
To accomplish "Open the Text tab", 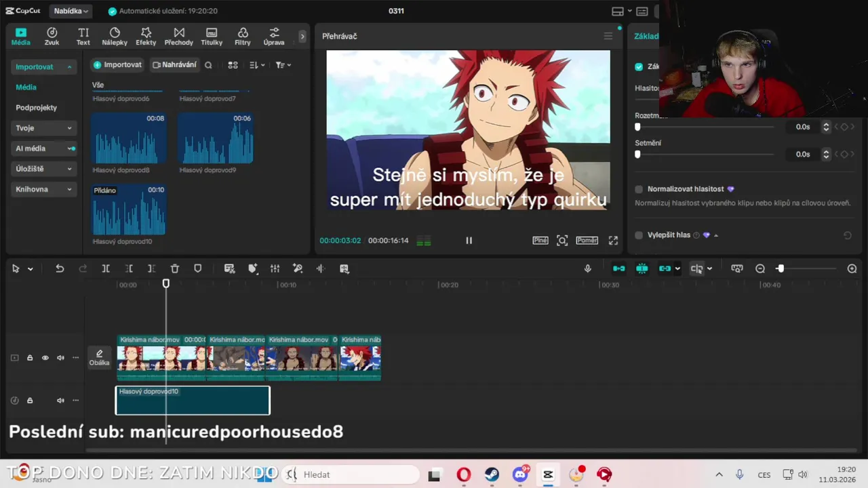I will point(83,37).
